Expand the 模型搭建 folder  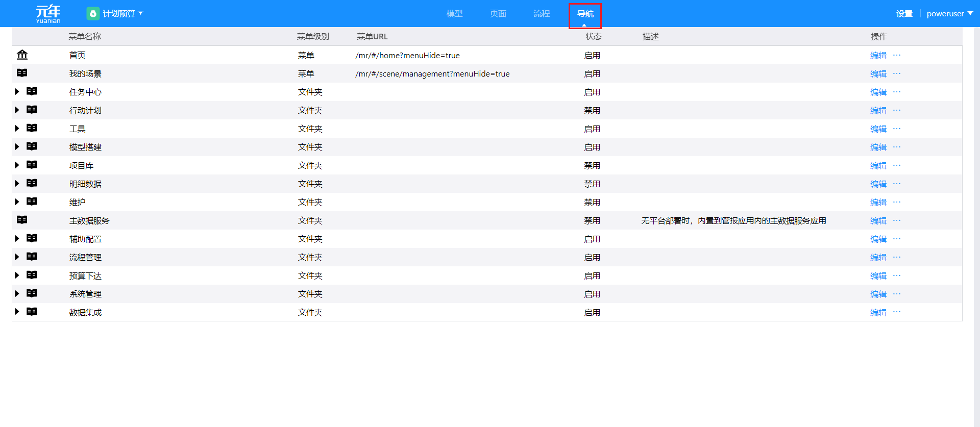pyautogui.click(x=17, y=147)
